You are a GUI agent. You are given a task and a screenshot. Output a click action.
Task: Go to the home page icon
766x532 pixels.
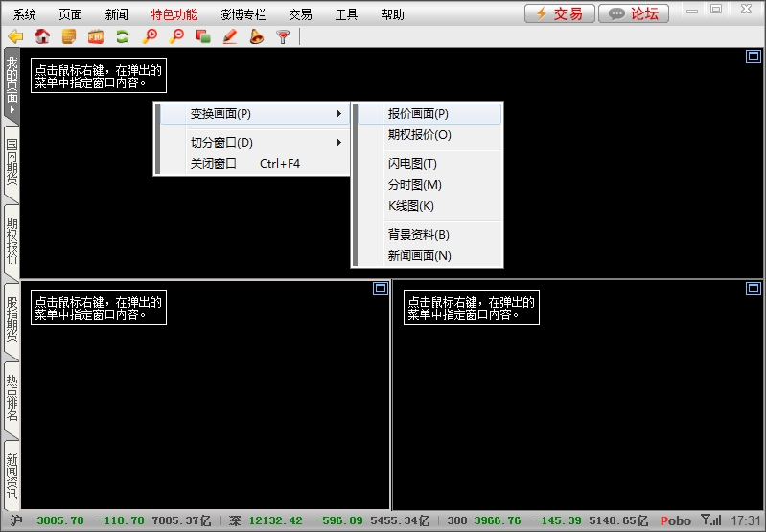click(x=42, y=36)
